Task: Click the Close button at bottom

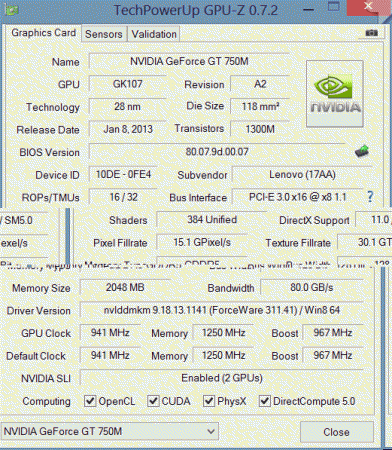Action: click(336, 432)
